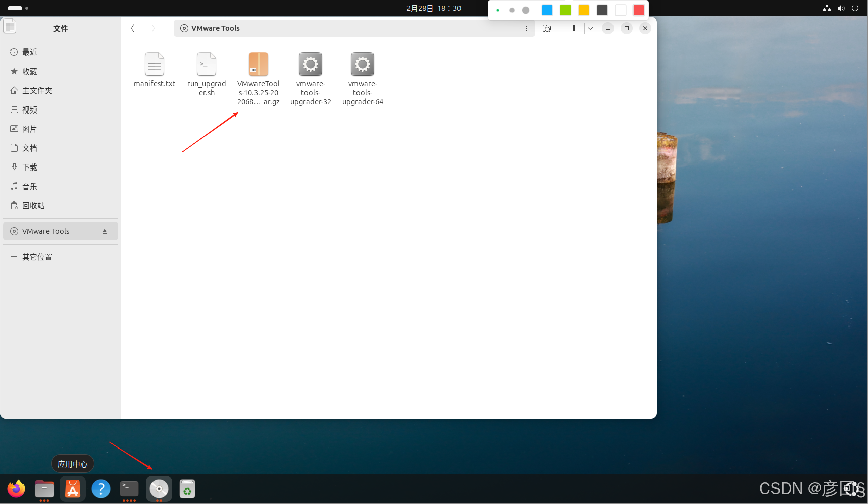Screen dimensions: 868x504
Task: Open the 视频 folder
Action: [61, 110]
